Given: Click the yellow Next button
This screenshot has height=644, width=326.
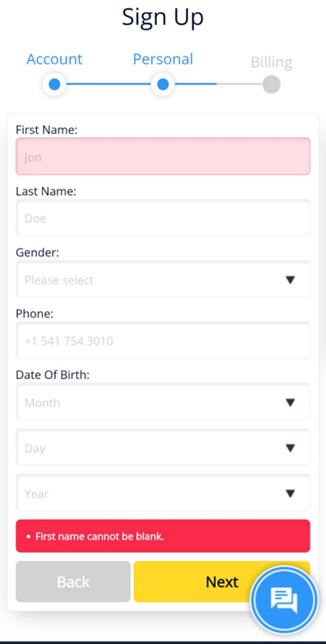Looking at the screenshot, I should tap(222, 581).
